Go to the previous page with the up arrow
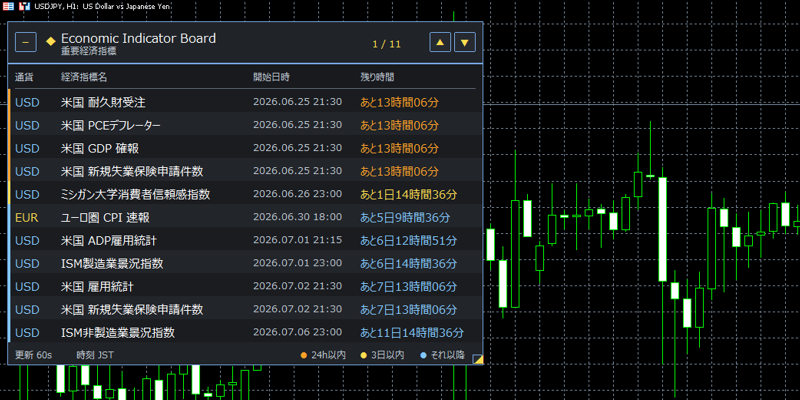This screenshot has width=800, height=400. point(440,42)
